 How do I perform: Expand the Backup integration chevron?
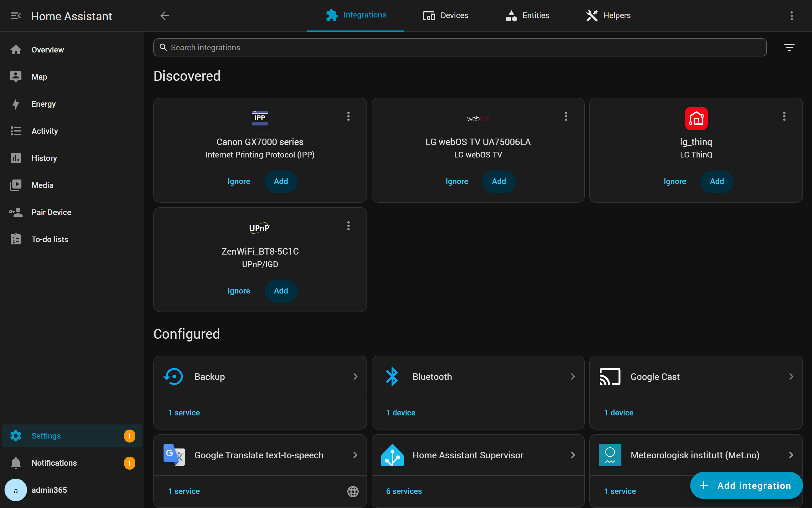(355, 377)
